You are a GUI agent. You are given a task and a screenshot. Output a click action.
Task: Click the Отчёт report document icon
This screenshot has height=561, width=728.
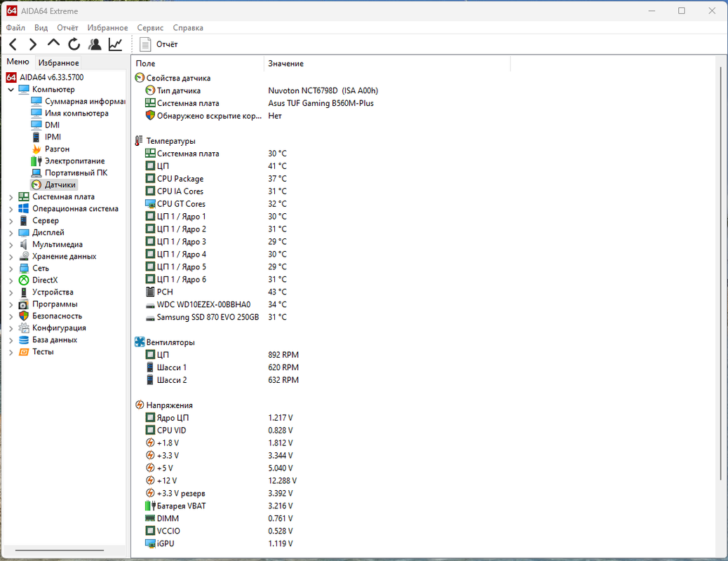point(145,45)
